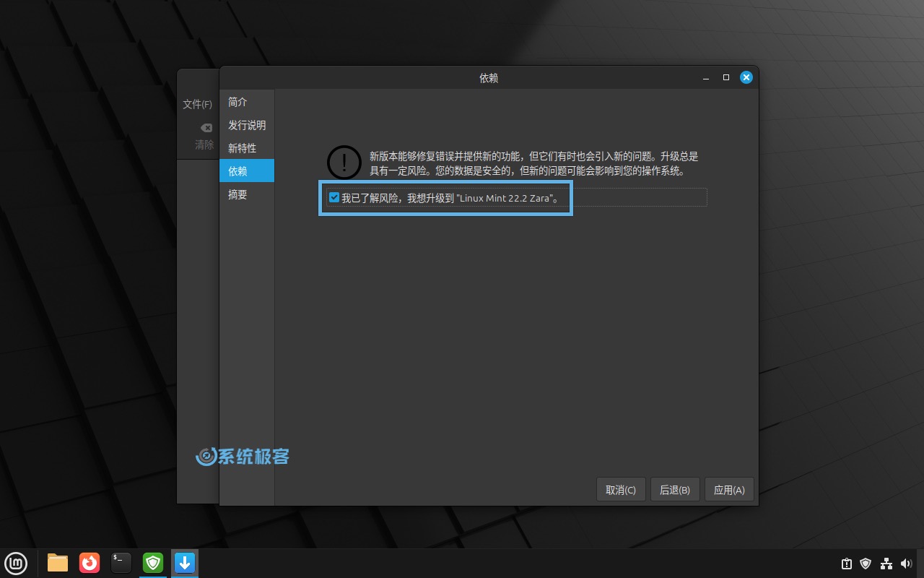Launch the Terminal from the panel
This screenshot has height=578, width=924.
tap(121, 562)
